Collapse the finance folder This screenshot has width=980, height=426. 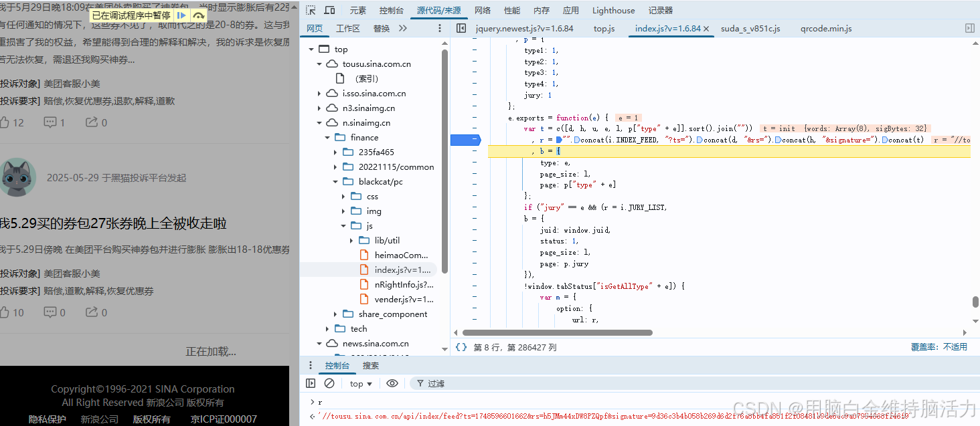pos(327,138)
